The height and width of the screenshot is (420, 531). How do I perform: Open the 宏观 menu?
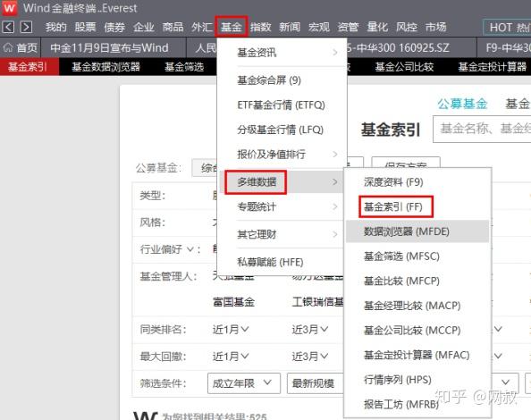(318, 27)
